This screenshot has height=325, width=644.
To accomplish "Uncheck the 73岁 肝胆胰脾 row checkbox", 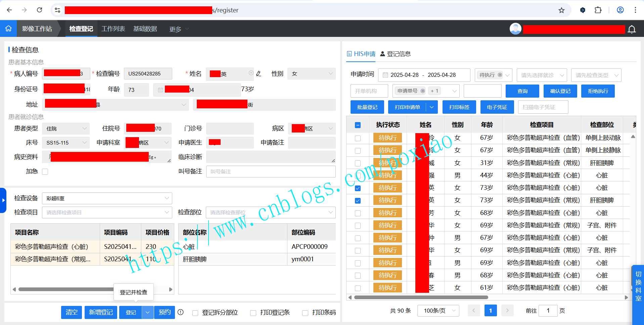I will 358,201.
